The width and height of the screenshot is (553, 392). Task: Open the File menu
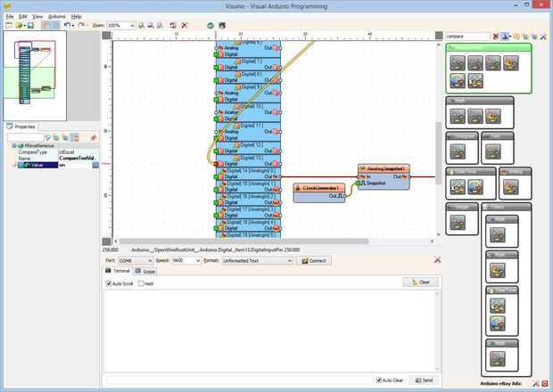coord(10,17)
